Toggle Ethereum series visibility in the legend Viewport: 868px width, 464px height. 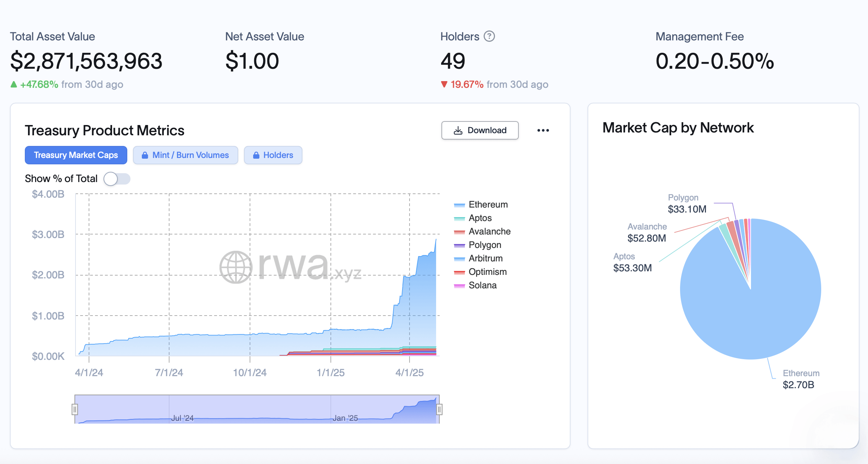tap(488, 204)
